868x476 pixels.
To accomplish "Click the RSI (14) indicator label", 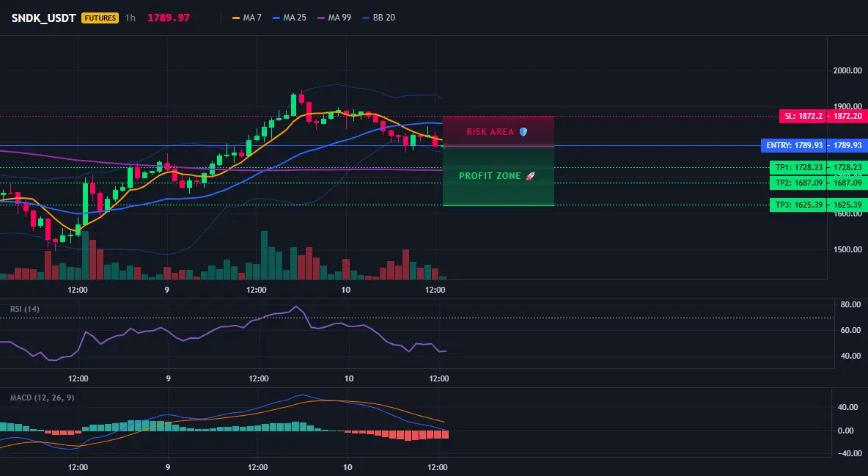I will [25, 309].
